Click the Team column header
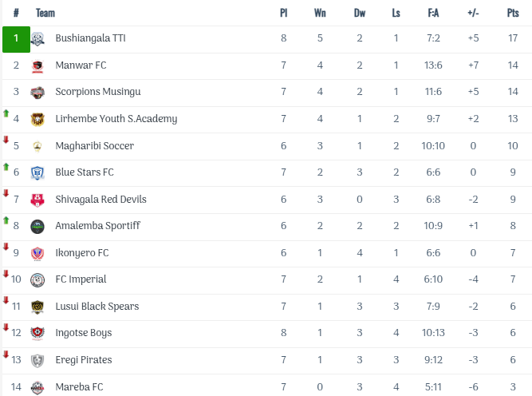The width and height of the screenshot is (532, 396). 45,13
